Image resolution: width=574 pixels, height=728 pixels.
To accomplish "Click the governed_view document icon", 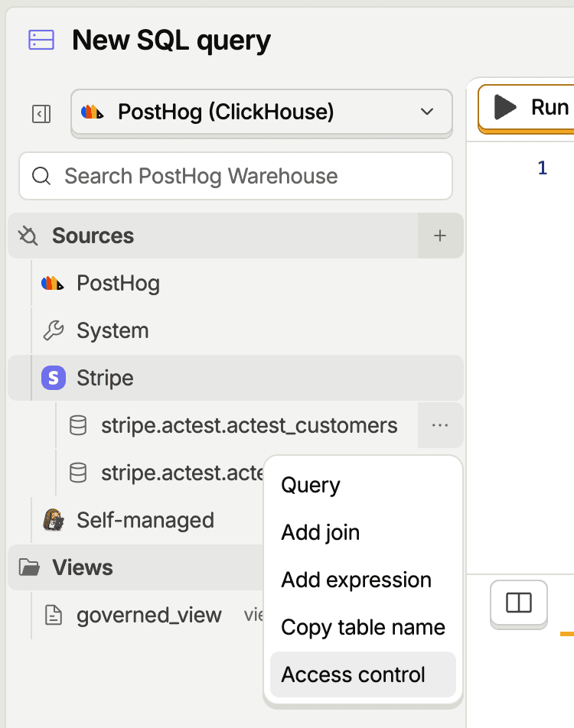I will [x=54, y=615].
